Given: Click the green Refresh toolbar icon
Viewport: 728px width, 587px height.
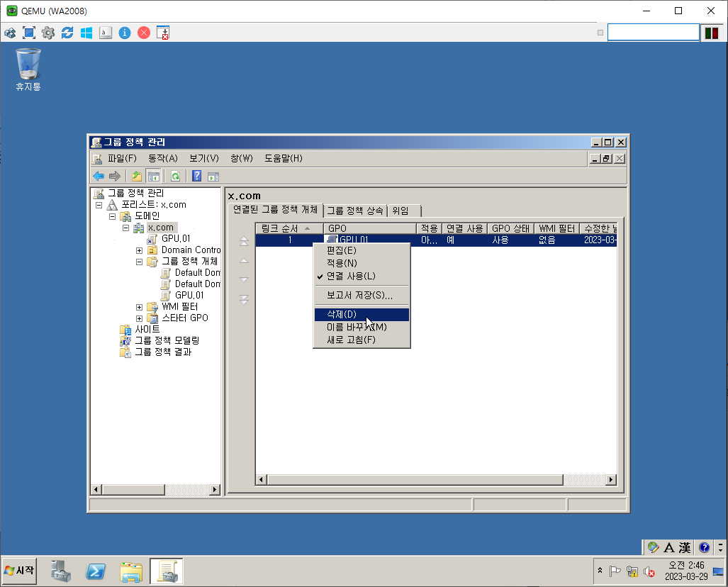Looking at the screenshot, I should 176,176.
